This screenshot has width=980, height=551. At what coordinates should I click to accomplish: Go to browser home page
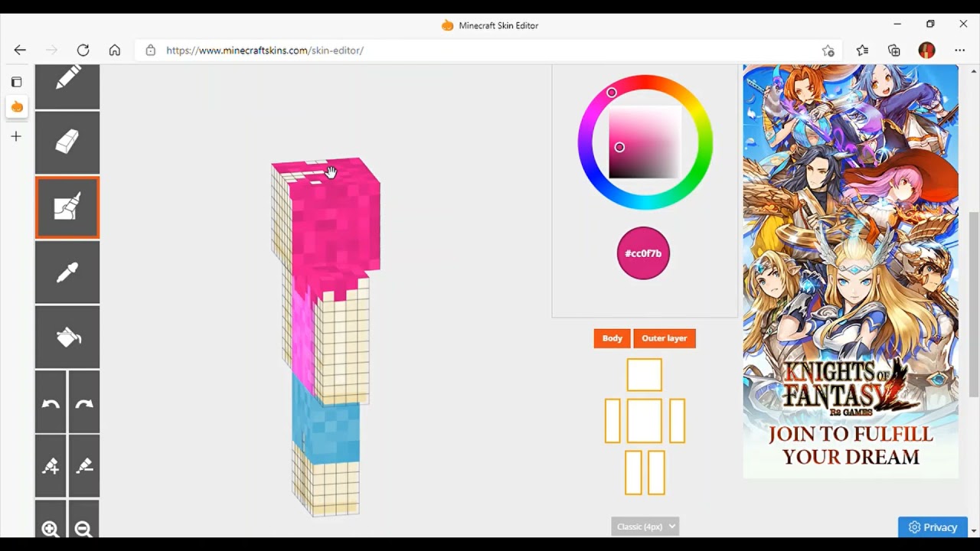coord(114,51)
